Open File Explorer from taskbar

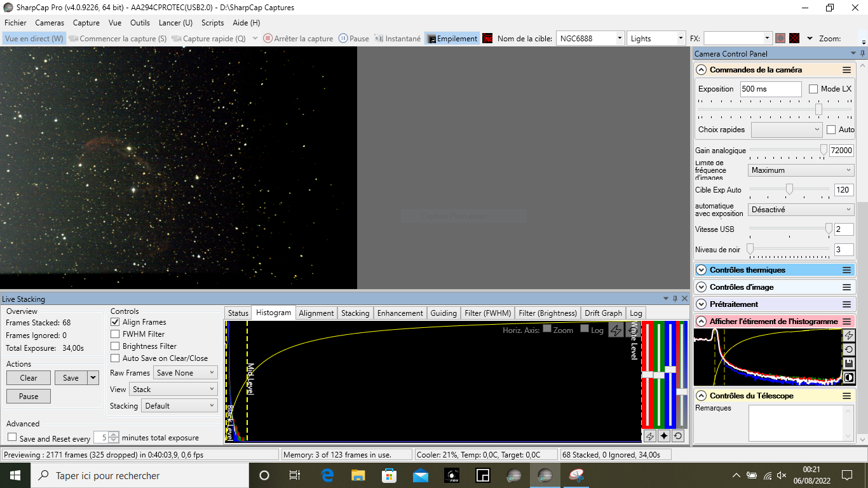pos(358,475)
